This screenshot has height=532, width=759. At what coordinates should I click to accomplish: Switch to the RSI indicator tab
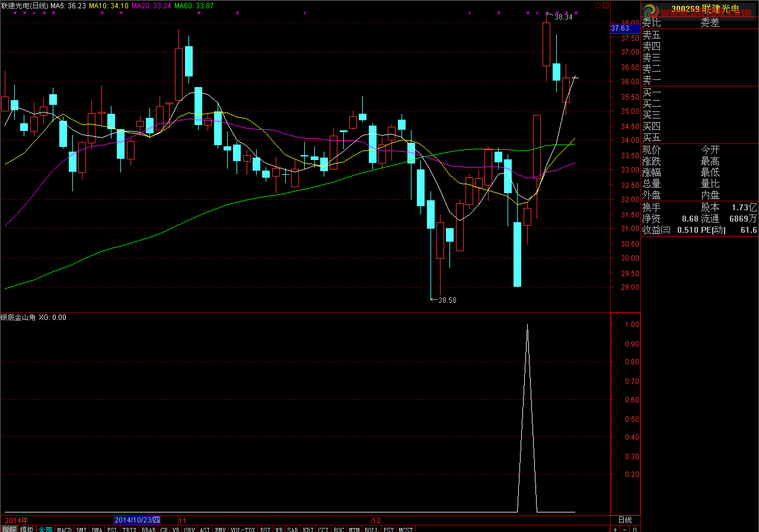coord(265,529)
